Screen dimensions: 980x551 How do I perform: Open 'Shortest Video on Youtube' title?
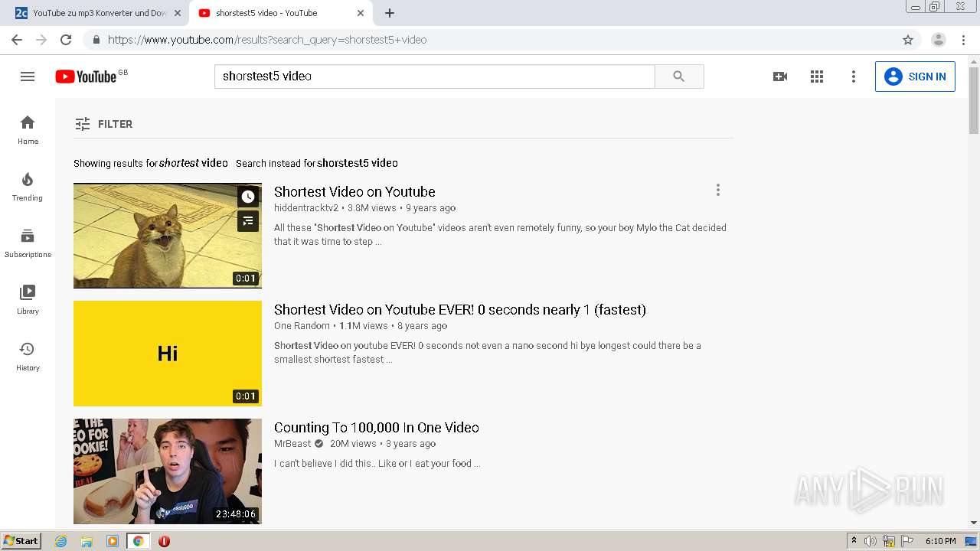pyautogui.click(x=354, y=192)
